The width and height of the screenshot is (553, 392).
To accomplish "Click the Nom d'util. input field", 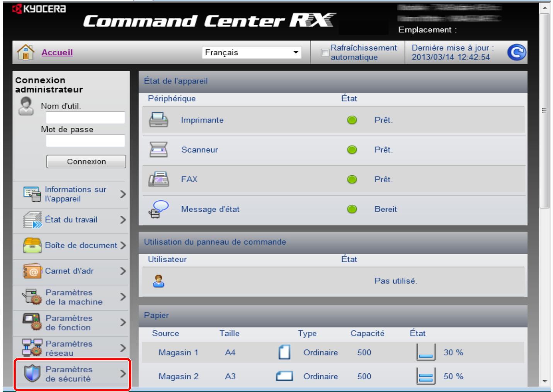I will 85,117.
